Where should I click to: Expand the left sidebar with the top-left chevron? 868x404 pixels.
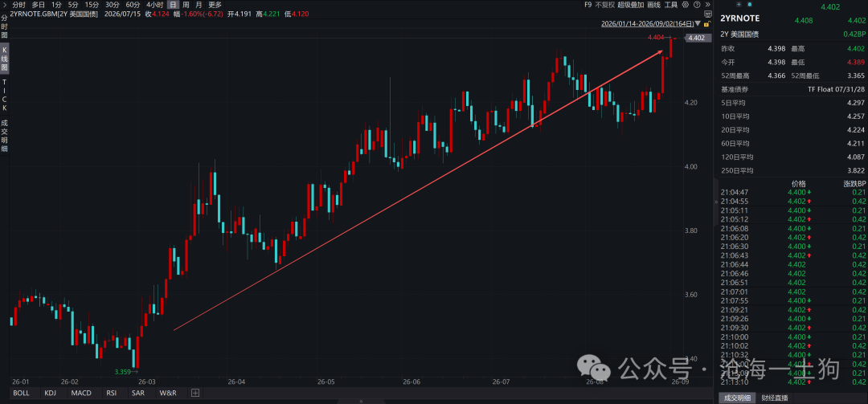pyautogui.click(x=5, y=5)
